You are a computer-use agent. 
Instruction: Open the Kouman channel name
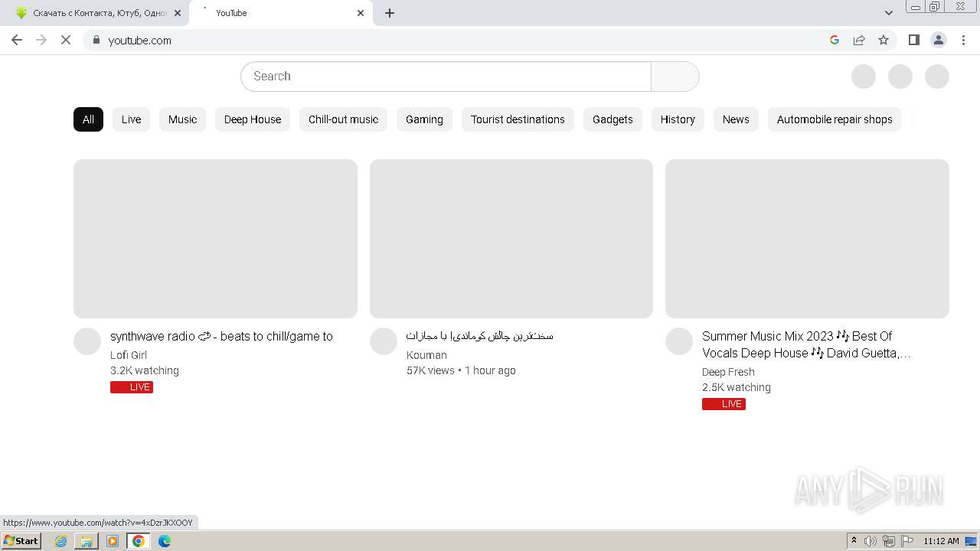[x=426, y=355]
